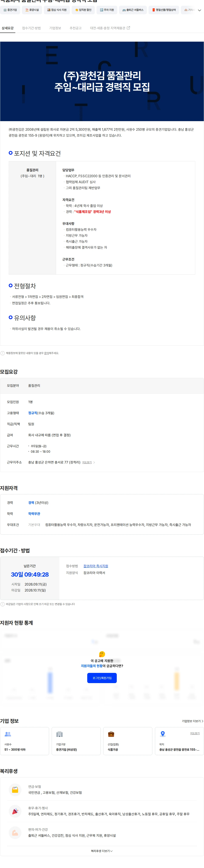Click the info icon beside 마감일 notice

[x=3, y=604]
